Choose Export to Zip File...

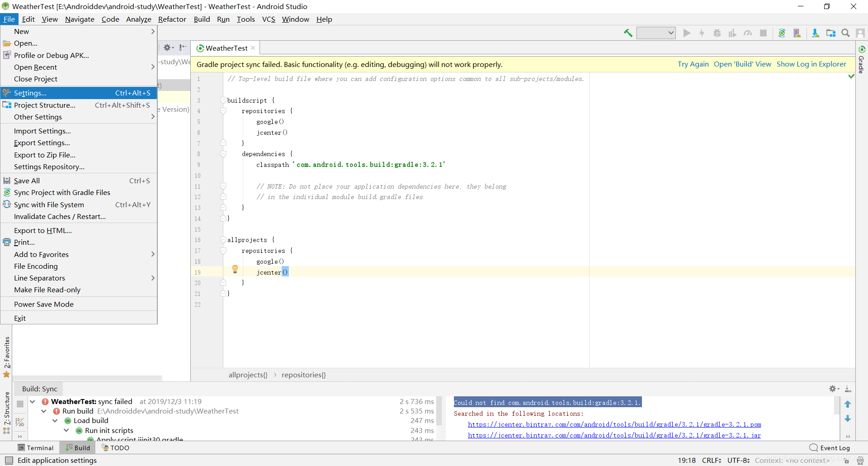click(x=79, y=155)
